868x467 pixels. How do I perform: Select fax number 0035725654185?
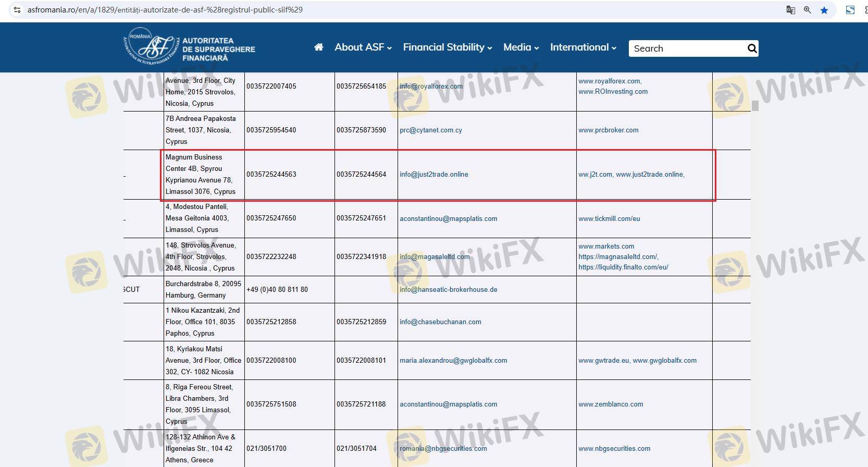point(362,87)
